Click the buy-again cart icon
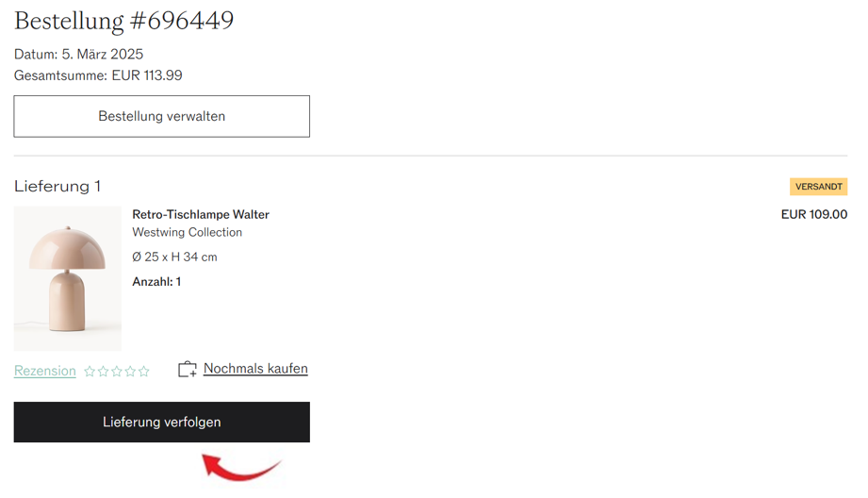Image resolution: width=868 pixels, height=498 pixels. (x=188, y=370)
